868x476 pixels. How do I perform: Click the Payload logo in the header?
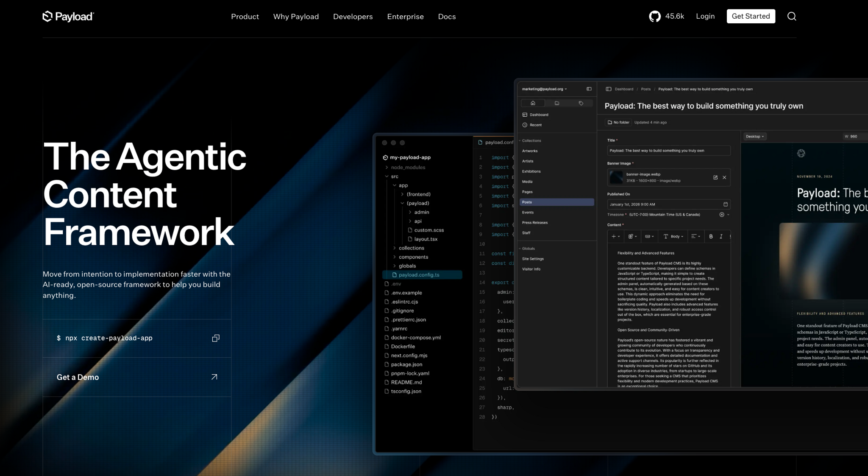click(x=68, y=17)
